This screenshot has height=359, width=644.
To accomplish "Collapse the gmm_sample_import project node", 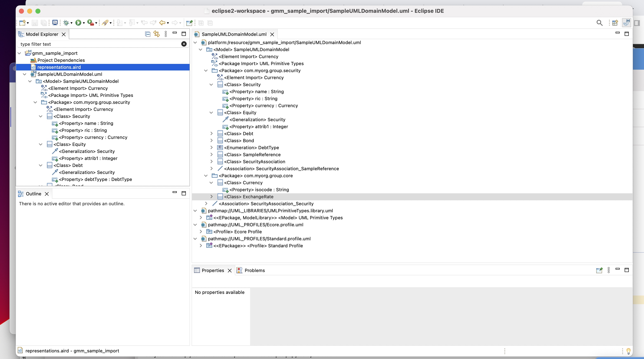I will (x=19, y=53).
